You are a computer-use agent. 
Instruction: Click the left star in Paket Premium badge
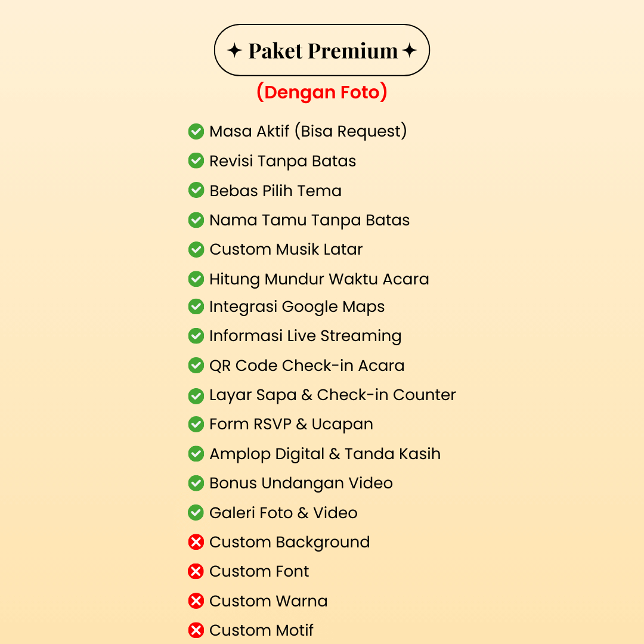(234, 51)
